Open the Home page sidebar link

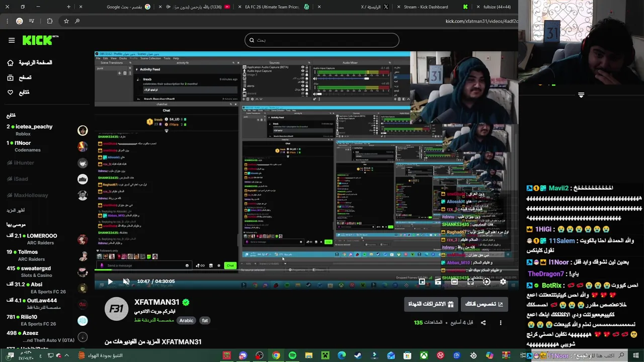[x=30, y=62]
